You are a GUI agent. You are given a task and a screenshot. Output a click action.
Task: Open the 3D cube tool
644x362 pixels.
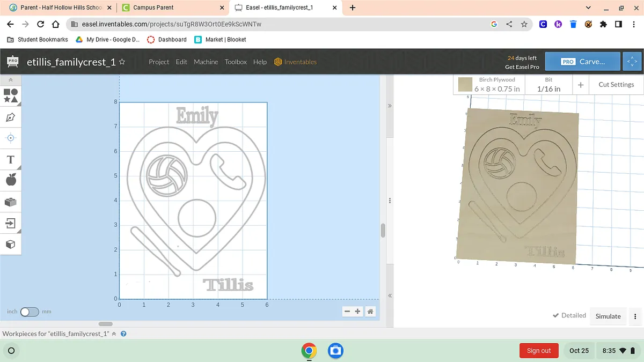(x=11, y=245)
